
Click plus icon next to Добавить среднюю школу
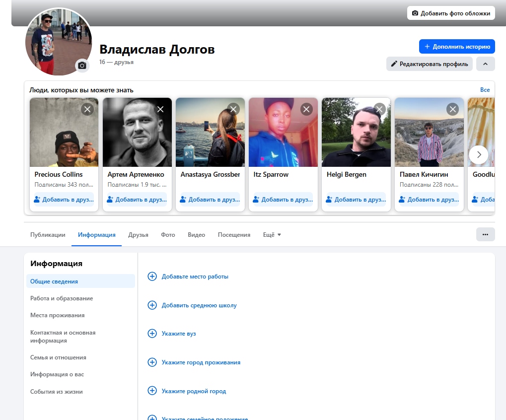point(152,305)
